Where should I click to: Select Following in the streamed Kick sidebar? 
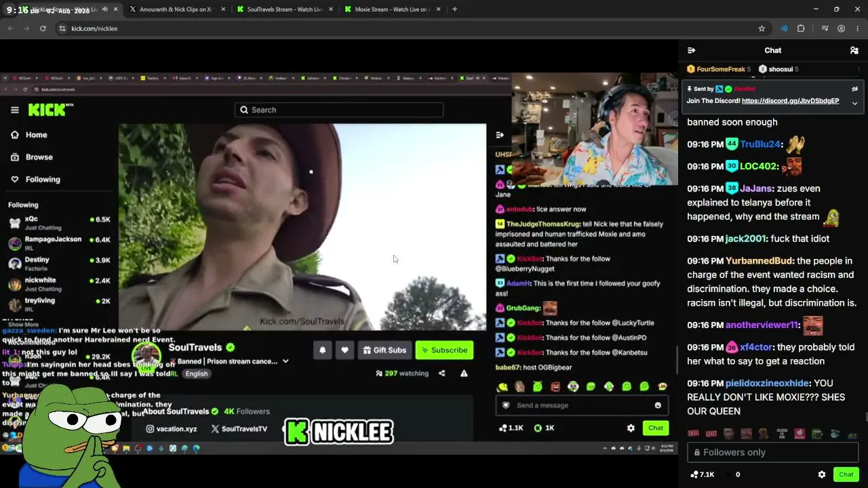pos(35,180)
